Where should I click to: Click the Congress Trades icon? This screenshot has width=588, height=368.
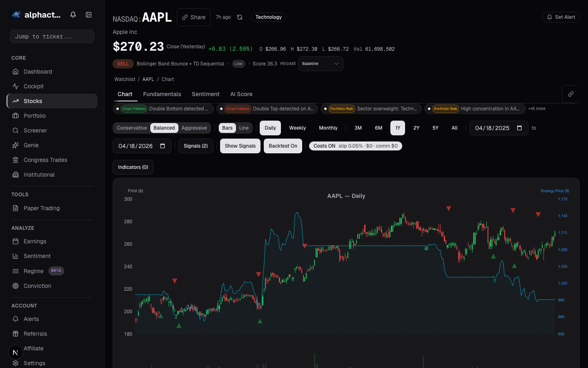(x=16, y=160)
